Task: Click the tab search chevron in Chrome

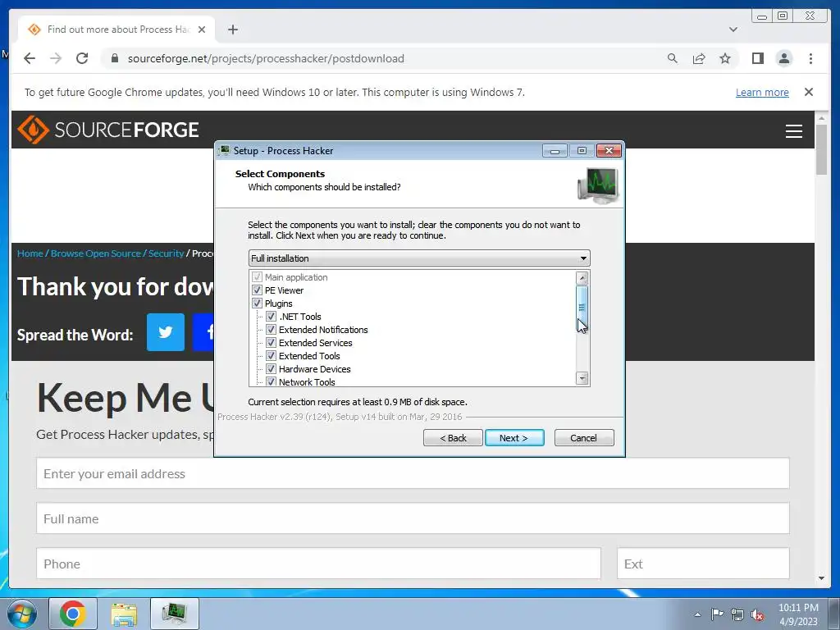Action: pos(733,30)
